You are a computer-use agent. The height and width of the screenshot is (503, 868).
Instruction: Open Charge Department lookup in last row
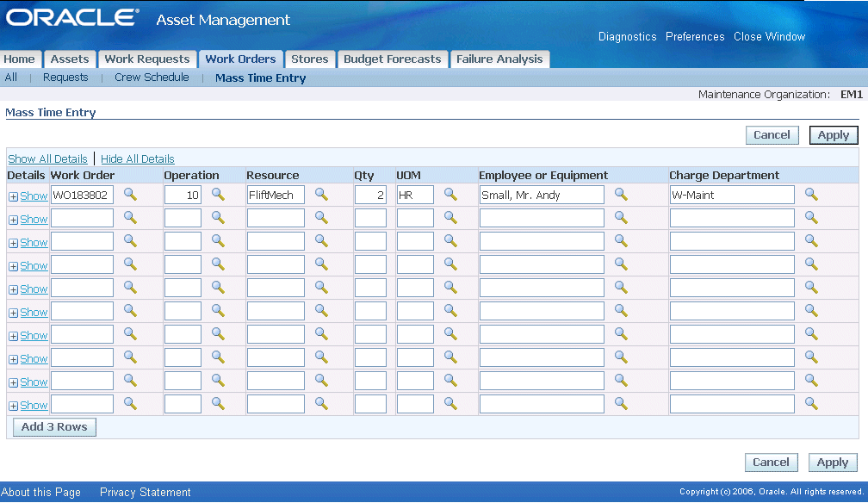click(811, 404)
